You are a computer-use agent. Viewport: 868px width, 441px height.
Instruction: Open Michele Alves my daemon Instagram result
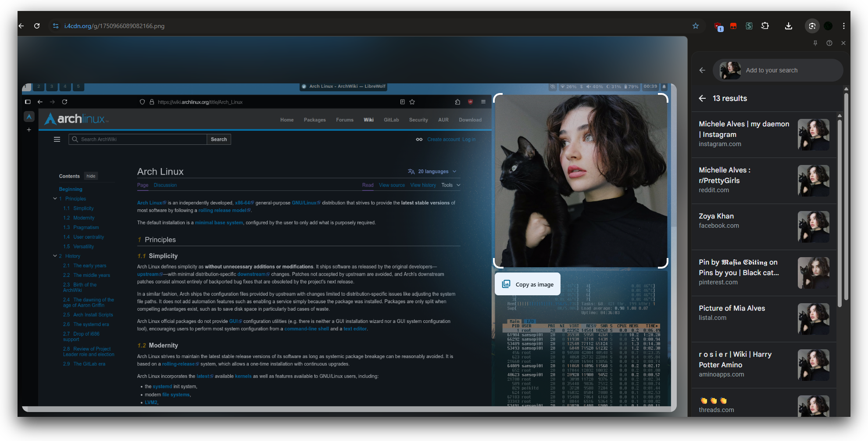764,134
